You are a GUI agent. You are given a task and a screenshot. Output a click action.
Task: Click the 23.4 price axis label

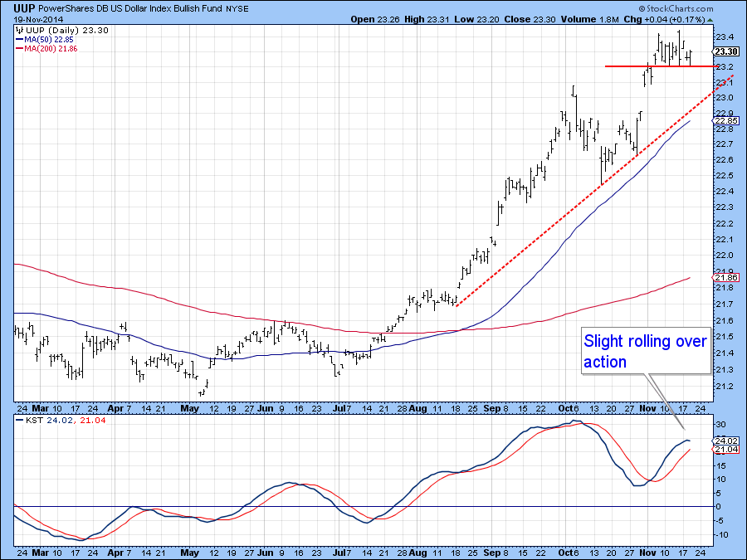point(724,37)
